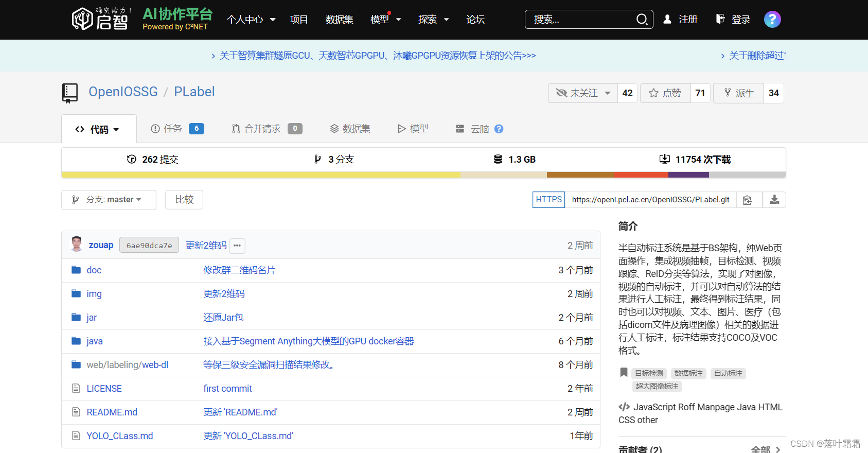Screen dimensions: 868x453
Task: Click the YOLO_CLass.md file icon
Action: [76, 435]
